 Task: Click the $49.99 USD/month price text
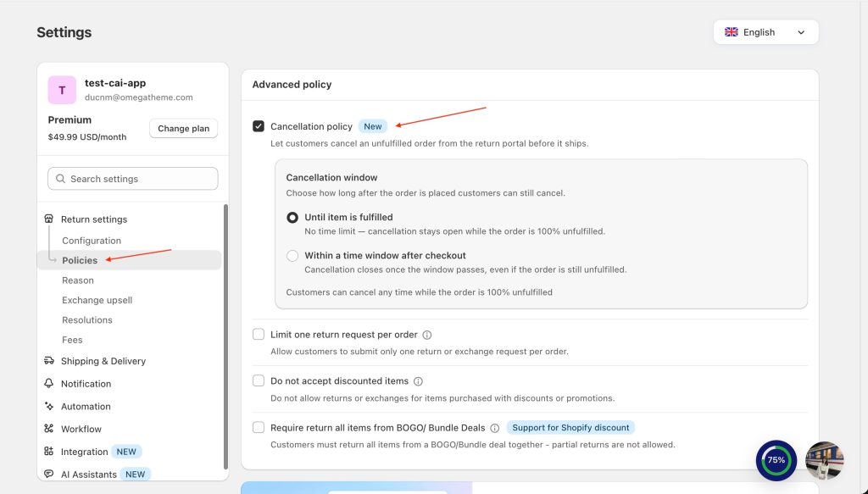87,137
